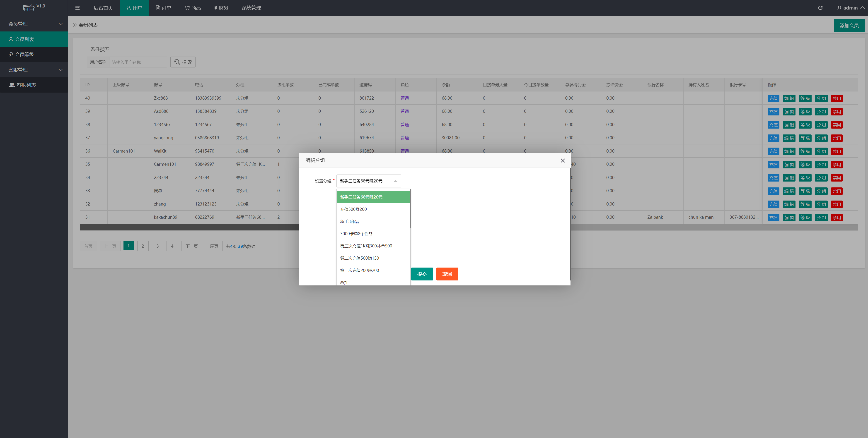Click 取消 to dismiss the dialog
Viewport: 868px width, 438px height.
[447, 274]
